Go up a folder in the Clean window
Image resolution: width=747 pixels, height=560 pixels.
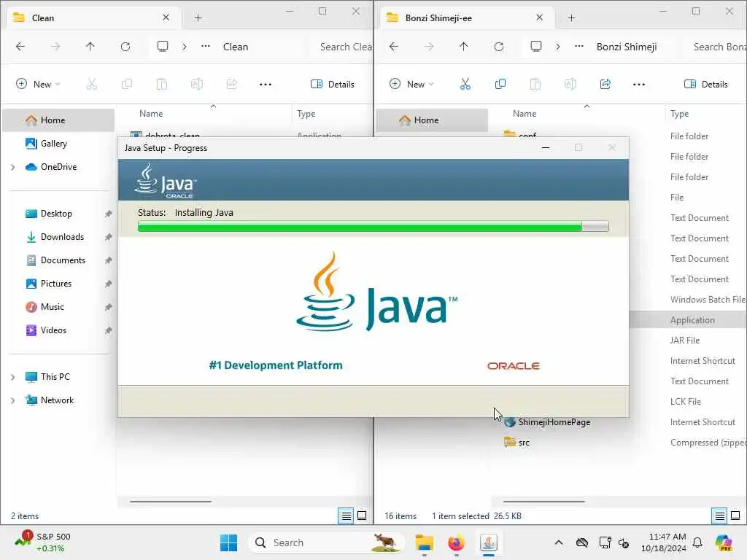90,47
